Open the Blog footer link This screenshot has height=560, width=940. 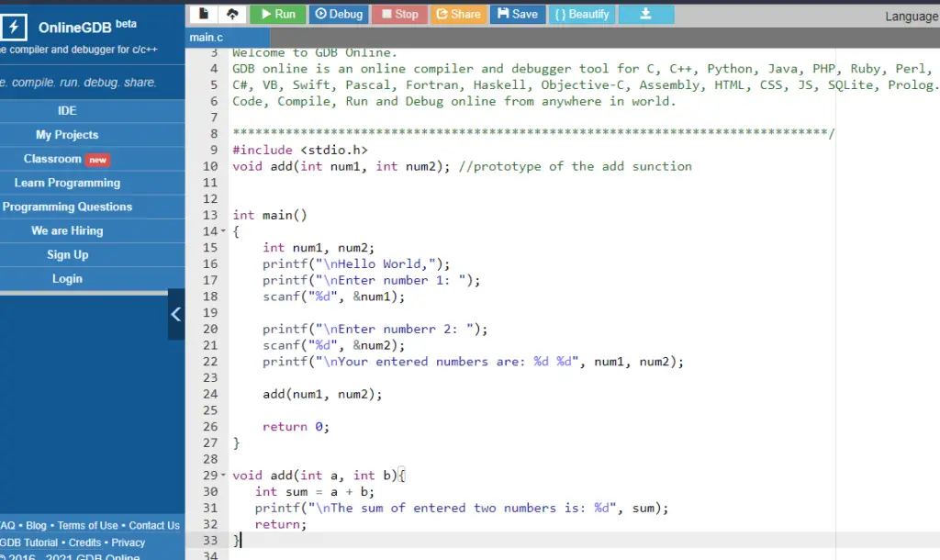pos(36,525)
